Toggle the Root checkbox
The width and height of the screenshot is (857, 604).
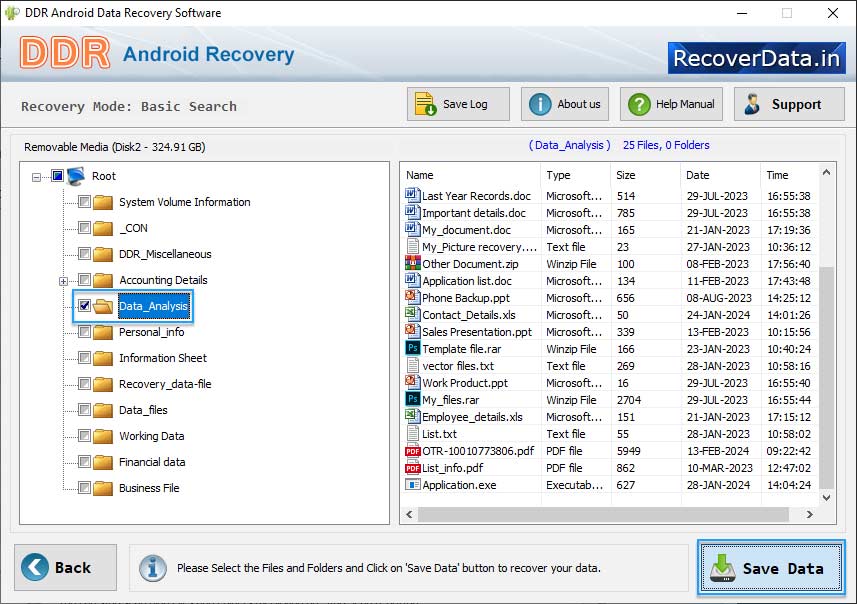coord(57,175)
